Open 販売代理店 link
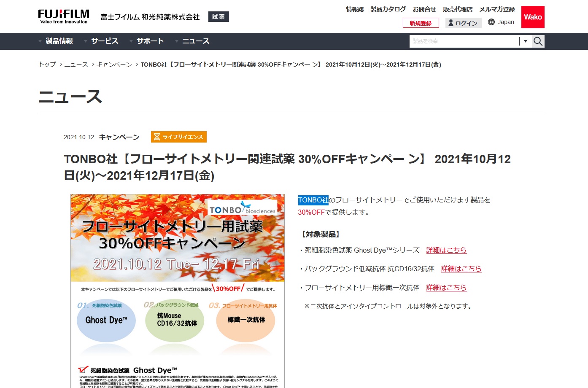This screenshot has height=388, width=588. [458, 9]
